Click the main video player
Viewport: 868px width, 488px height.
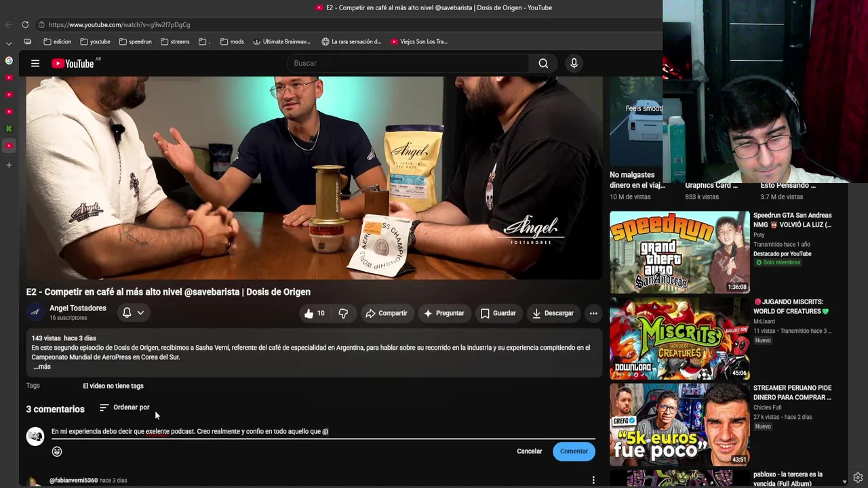[314, 178]
